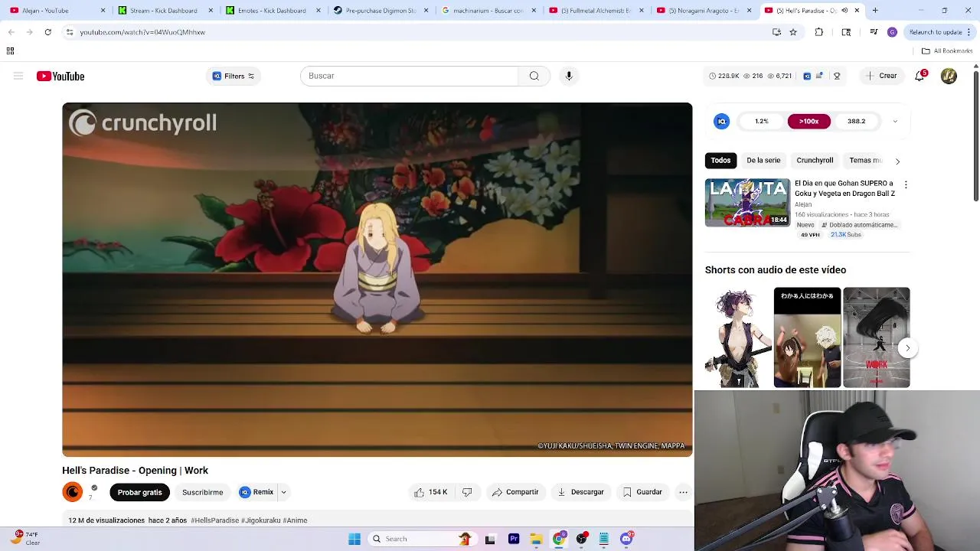Go back in browser history

(x=11, y=32)
